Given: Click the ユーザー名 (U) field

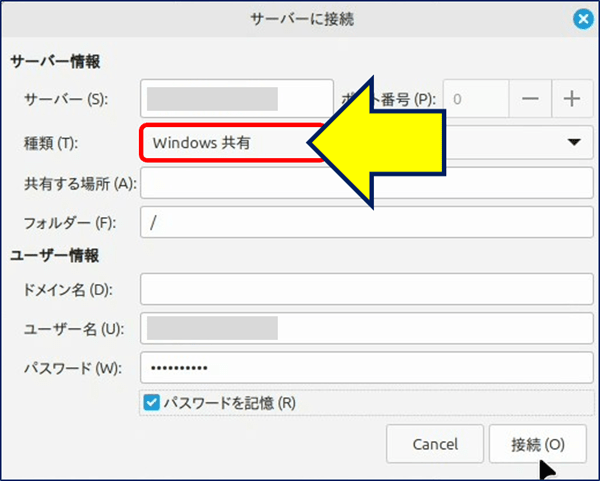Looking at the screenshot, I should [x=367, y=328].
